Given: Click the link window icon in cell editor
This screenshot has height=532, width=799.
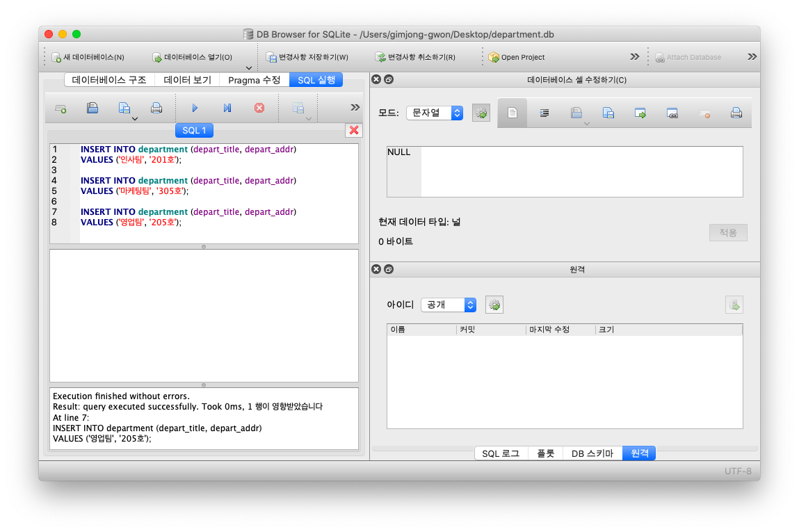Looking at the screenshot, I should pos(672,113).
